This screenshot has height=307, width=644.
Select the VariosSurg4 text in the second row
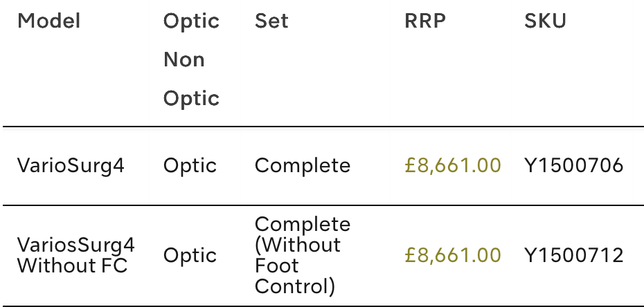(x=76, y=245)
